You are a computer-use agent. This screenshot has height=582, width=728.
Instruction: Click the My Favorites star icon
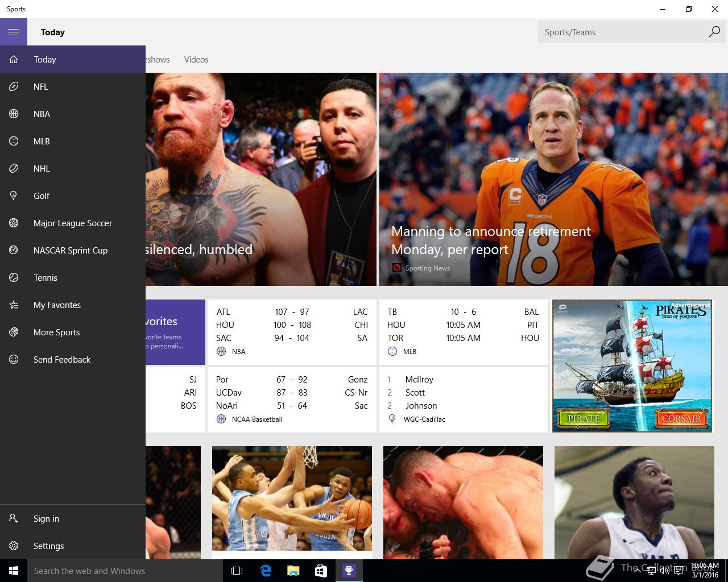click(x=14, y=305)
